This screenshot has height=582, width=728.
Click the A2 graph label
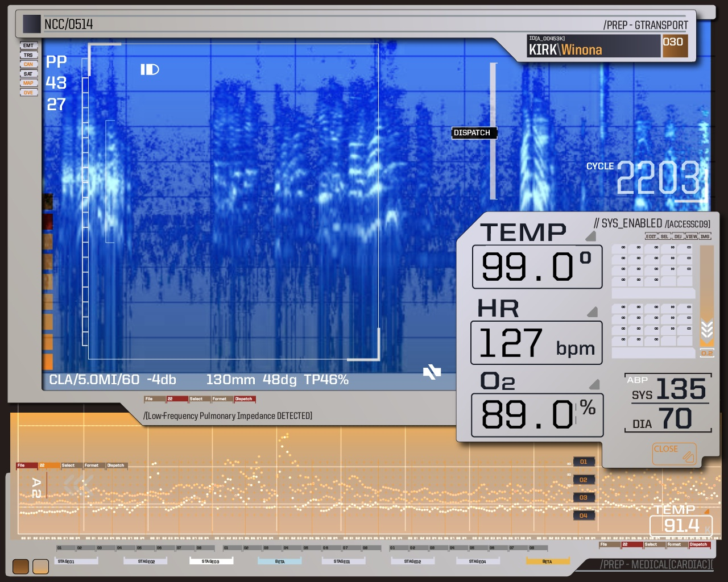tap(36, 488)
